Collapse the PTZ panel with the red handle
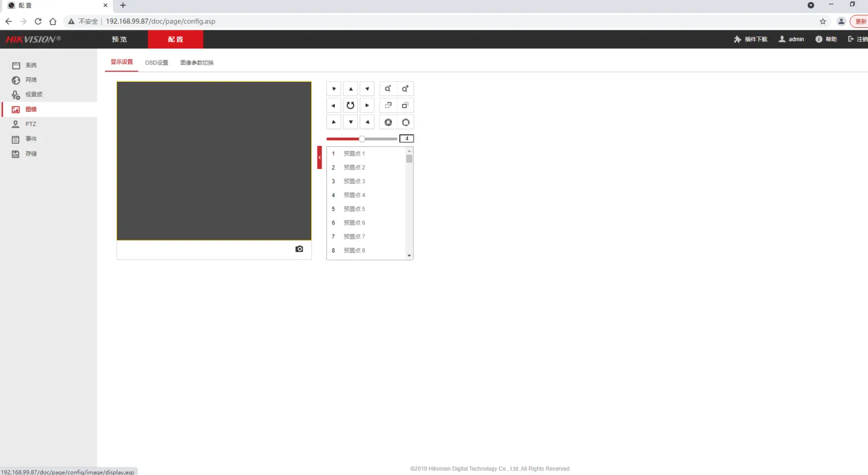Screen dimensions: 868x475 [320, 157]
